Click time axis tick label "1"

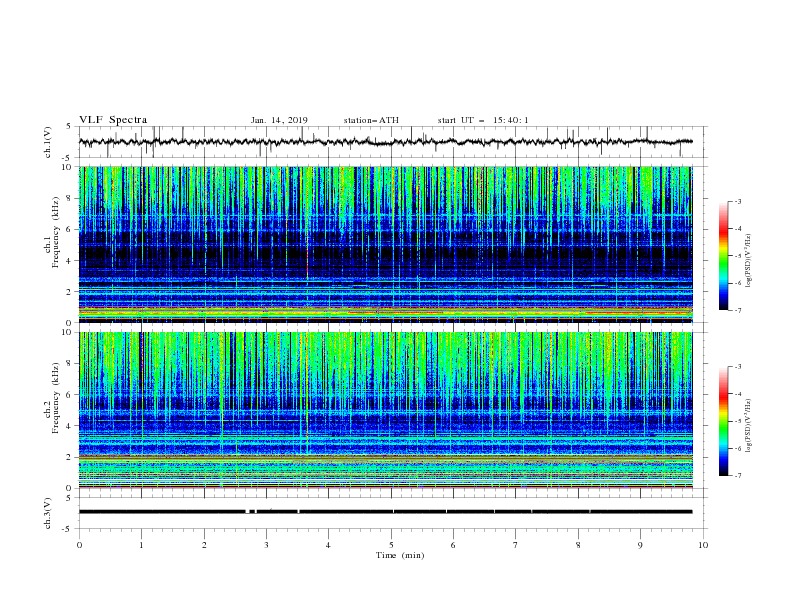click(141, 545)
